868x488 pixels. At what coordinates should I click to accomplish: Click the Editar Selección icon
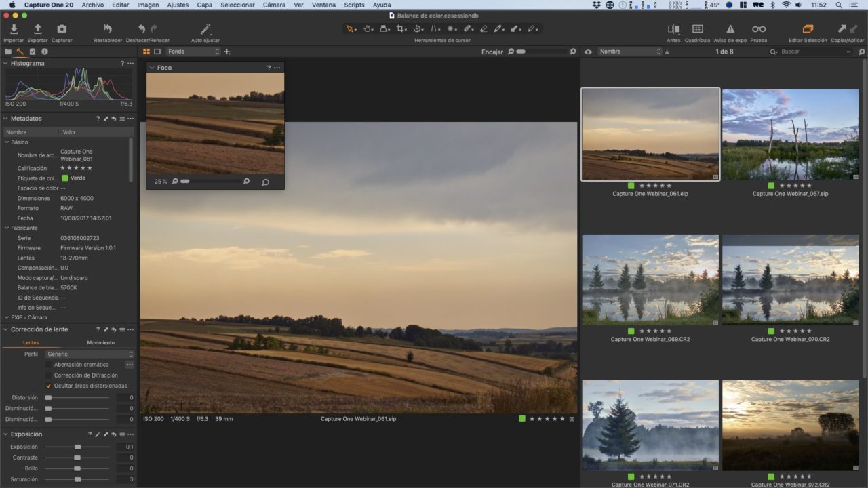tap(807, 29)
